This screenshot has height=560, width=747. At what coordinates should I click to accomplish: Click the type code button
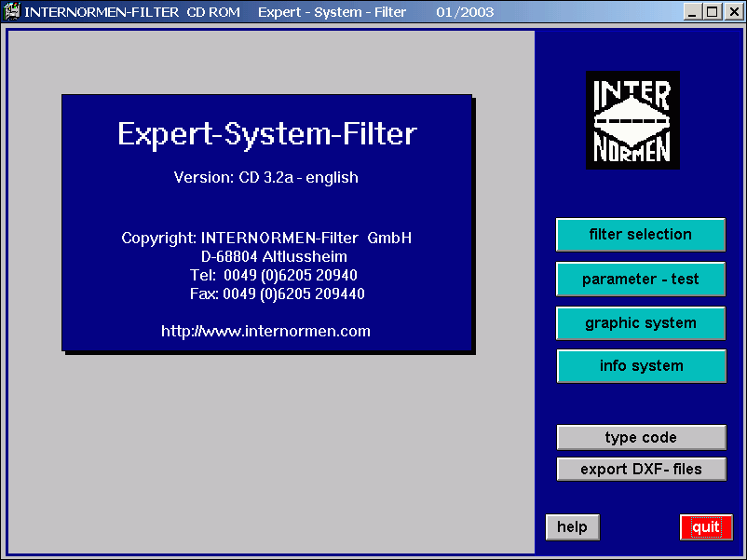point(641,437)
